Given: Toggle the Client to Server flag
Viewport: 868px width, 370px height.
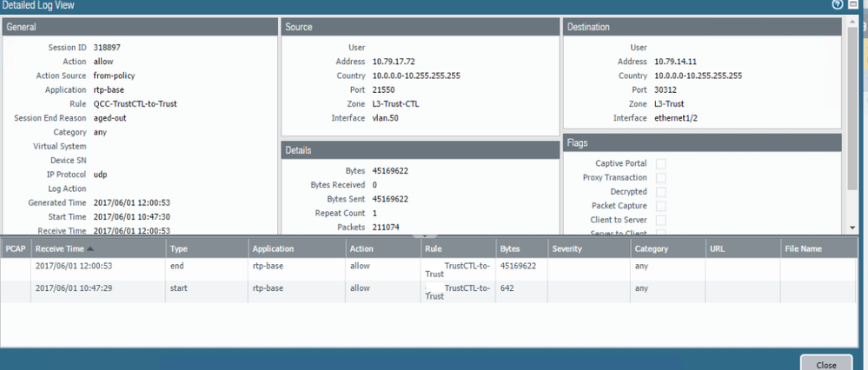Looking at the screenshot, I should click(661, 220).
